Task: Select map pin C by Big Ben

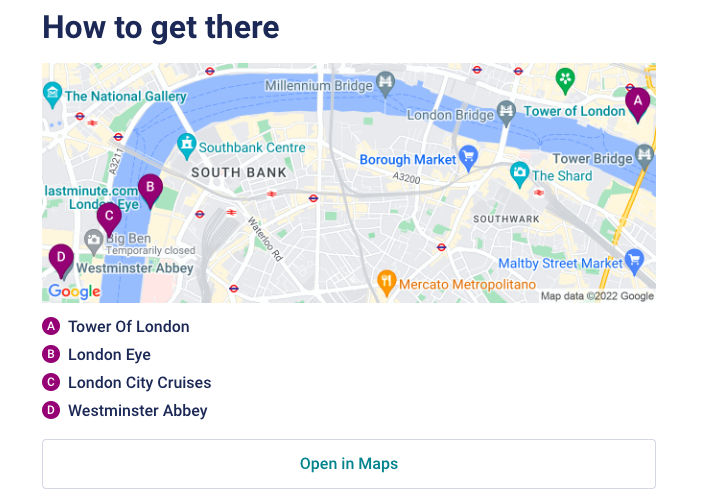Action: coord(109,217)
